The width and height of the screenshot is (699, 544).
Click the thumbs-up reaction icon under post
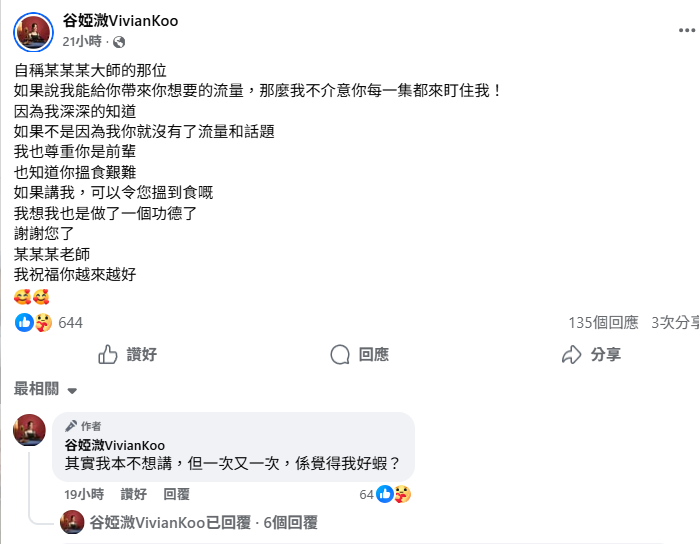click(25, 323)
